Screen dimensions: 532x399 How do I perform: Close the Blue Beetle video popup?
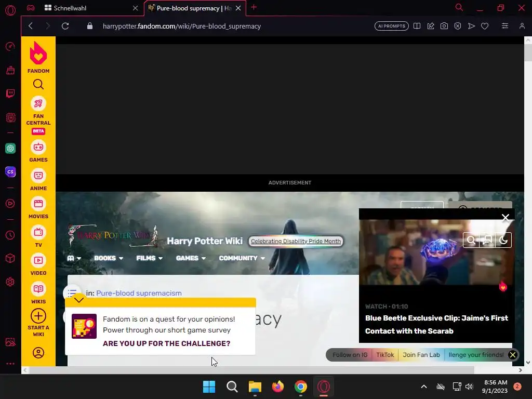tap(506, 218)
